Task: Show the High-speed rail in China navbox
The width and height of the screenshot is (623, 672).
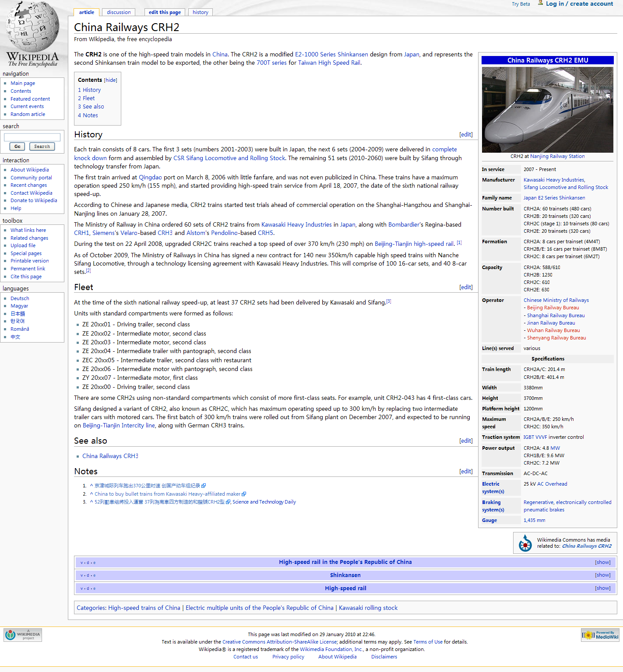Action: (x=602, y=562)
